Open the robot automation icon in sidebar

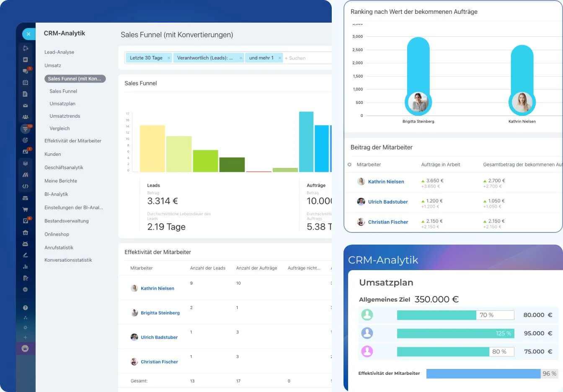[x=25, y=244]
